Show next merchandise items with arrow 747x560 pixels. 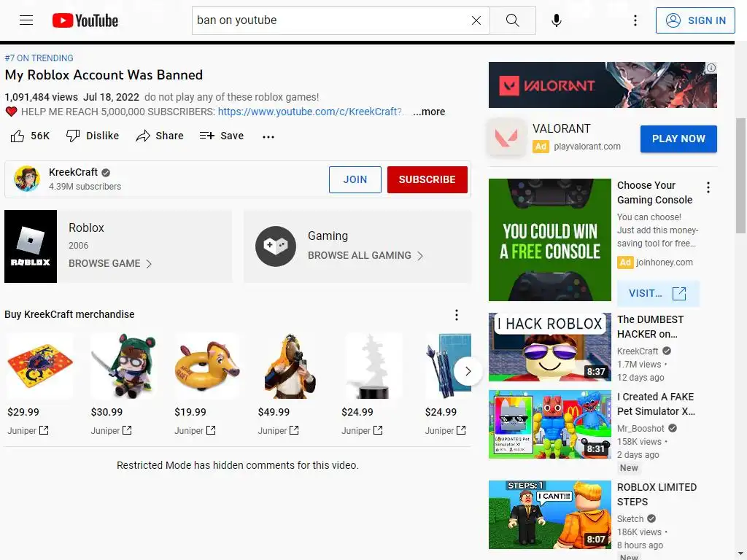point(468,371)
